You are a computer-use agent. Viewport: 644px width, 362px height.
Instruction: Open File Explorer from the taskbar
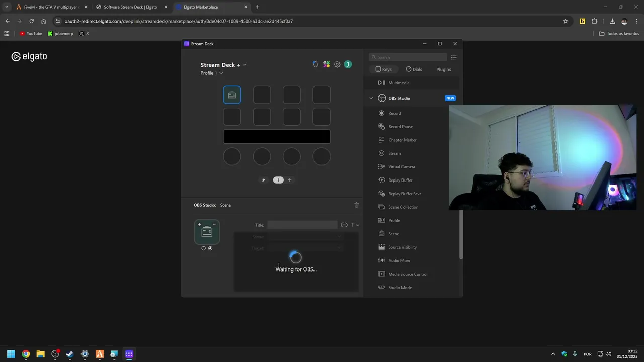click(x=40, y=354)
